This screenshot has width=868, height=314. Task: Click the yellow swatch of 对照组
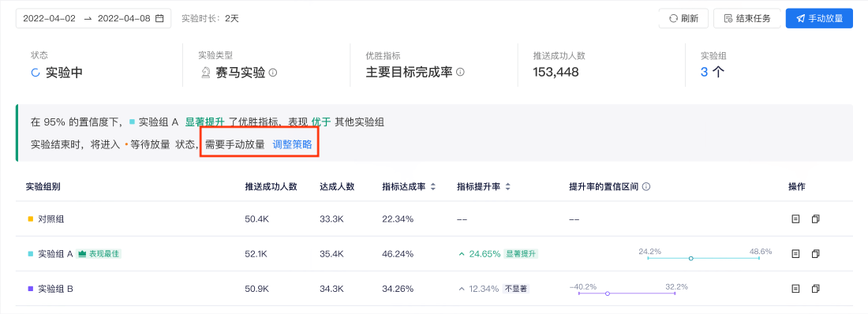pyautogui.click(x=31, y=219)
